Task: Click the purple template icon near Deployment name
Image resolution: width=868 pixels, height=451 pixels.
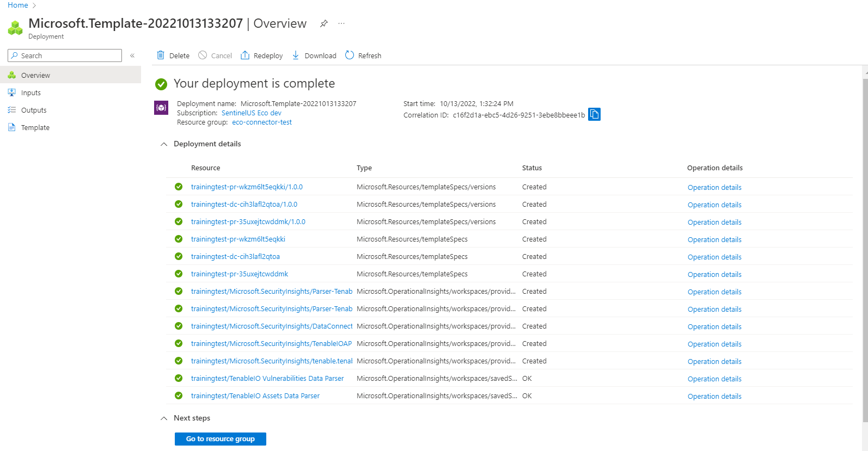Action: (161, 108)
